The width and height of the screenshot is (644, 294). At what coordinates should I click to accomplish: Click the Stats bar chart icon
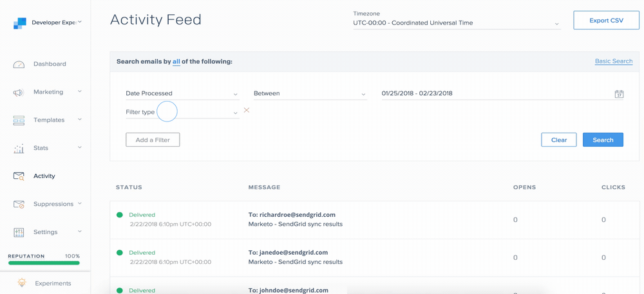tap(19, 149)
